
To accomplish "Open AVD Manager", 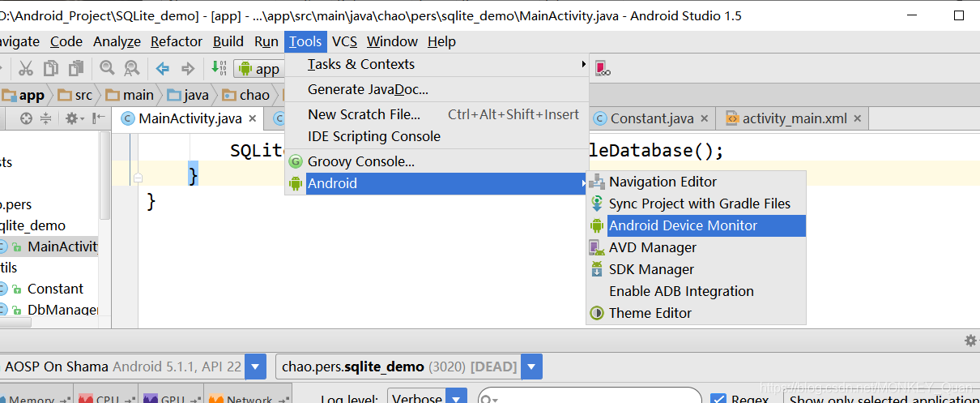I will click(697, 247).
